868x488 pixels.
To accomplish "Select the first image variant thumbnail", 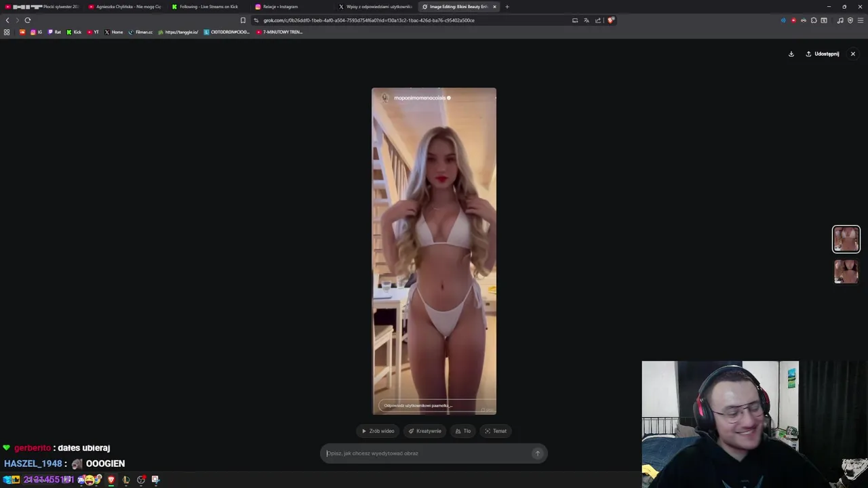I will 846,239.
